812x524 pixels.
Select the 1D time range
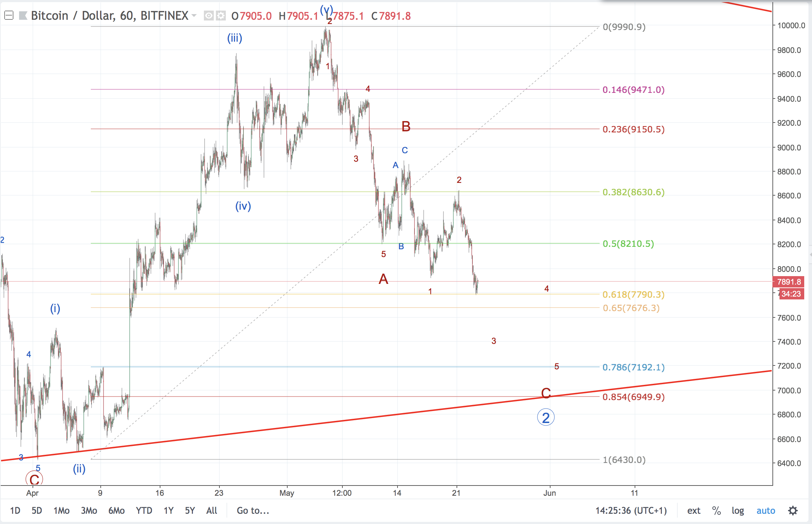click(x=15, y=511)
